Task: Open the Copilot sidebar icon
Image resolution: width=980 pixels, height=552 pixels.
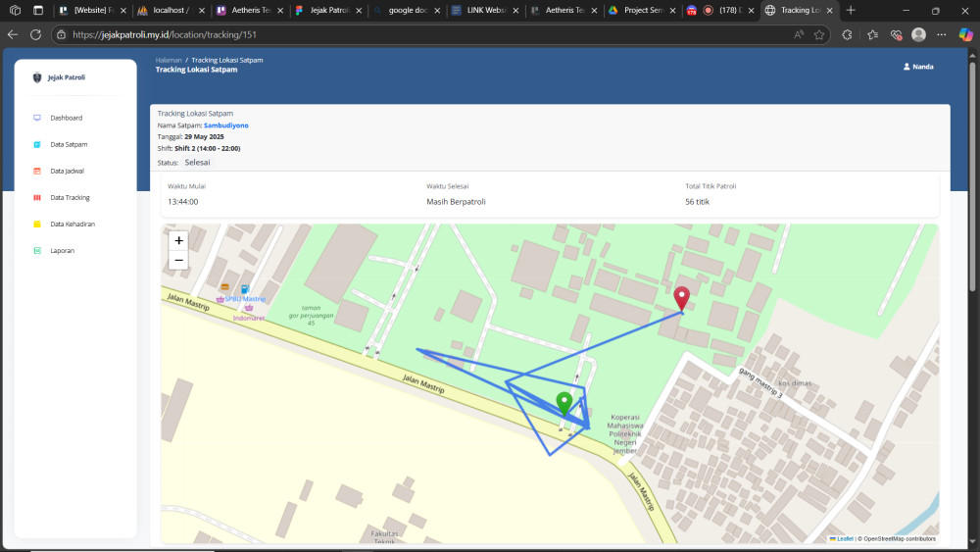Action: click(965, 35)
